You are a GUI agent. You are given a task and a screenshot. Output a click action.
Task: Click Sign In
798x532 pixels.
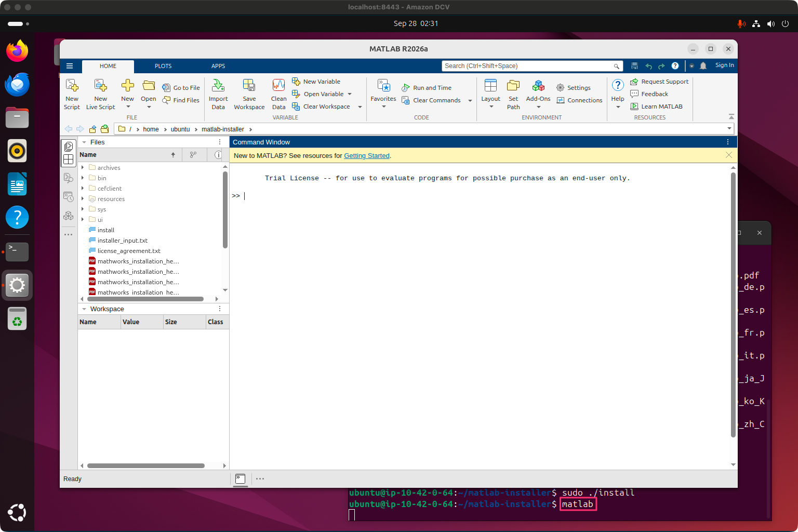point(724,65)
